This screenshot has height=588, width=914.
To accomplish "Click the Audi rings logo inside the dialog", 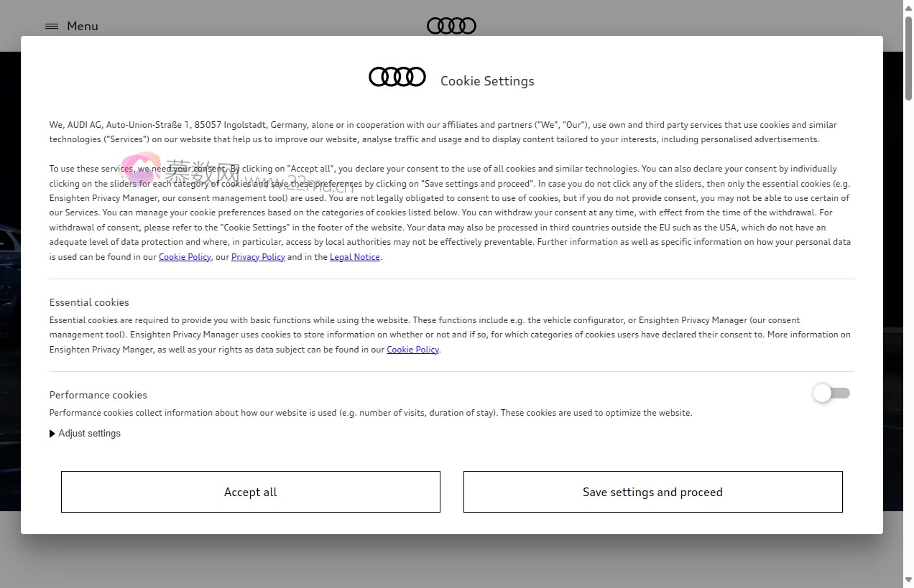I will (397, 76).
